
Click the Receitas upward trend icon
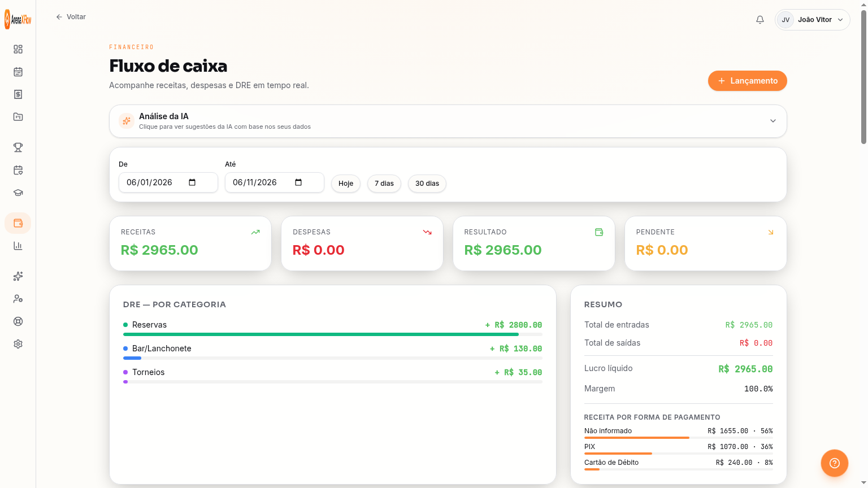[x=255, y=232]
